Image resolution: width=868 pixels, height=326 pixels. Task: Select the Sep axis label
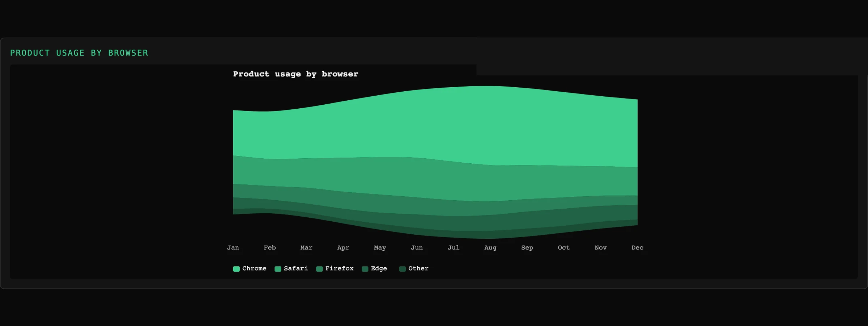point(527,248)
